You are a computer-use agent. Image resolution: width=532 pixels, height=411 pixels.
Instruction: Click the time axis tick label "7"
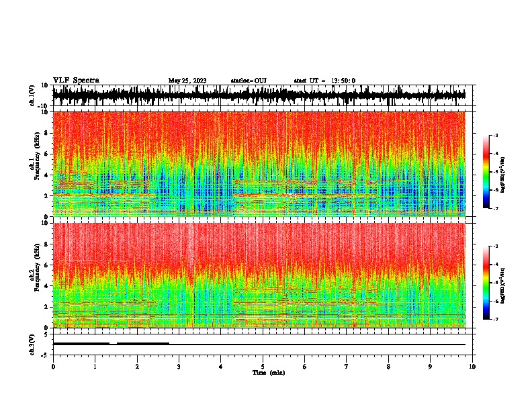[347, 367]
